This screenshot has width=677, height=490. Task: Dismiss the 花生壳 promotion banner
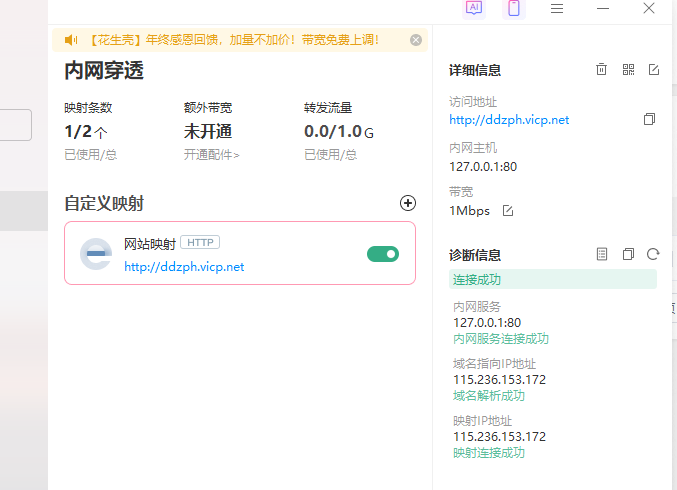click(416, 40)
